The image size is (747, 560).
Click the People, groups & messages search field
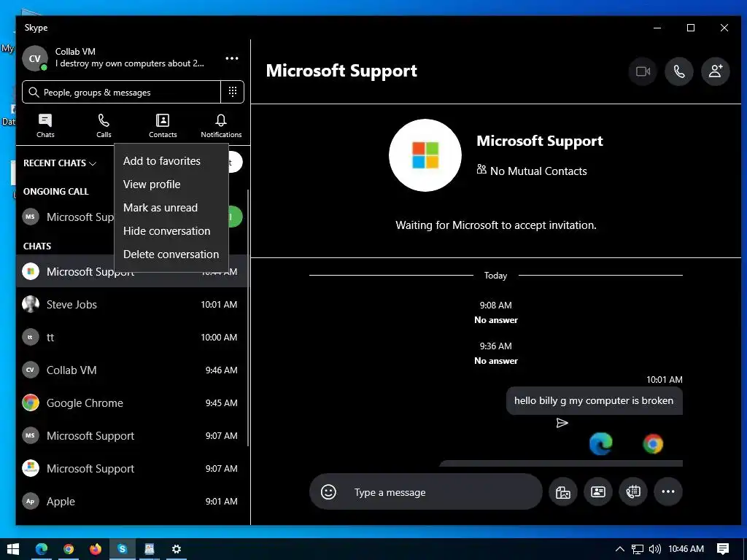(122, 92)
